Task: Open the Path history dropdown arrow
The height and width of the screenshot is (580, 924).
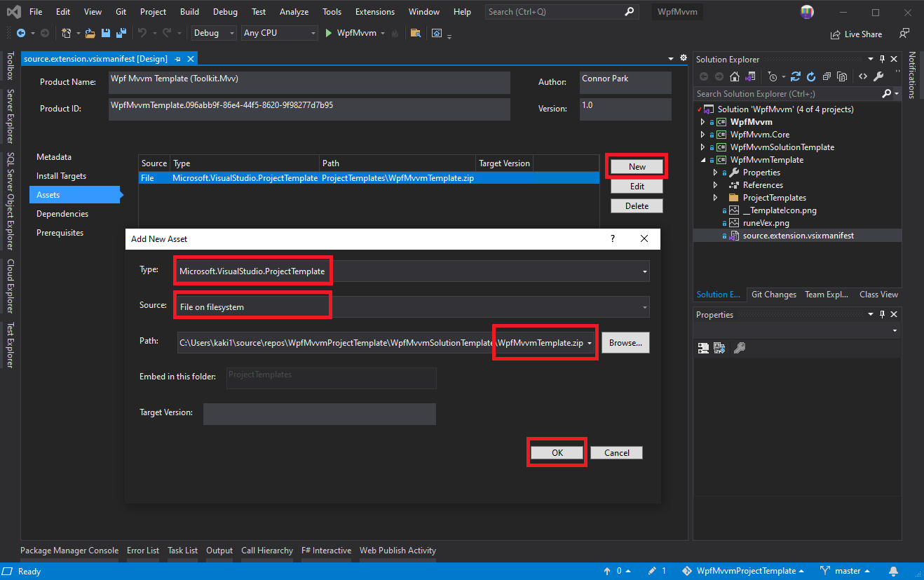Action: [590, 343]
